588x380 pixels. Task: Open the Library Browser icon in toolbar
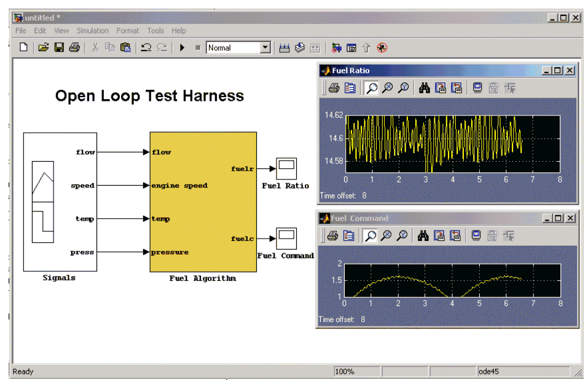pyautogui.click(x=336, y=47)
